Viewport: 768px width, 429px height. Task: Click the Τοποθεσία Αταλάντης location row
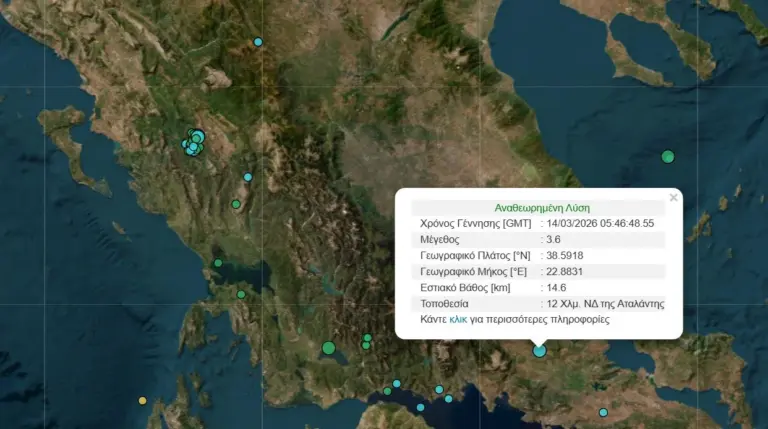click(x=538, y=303)
